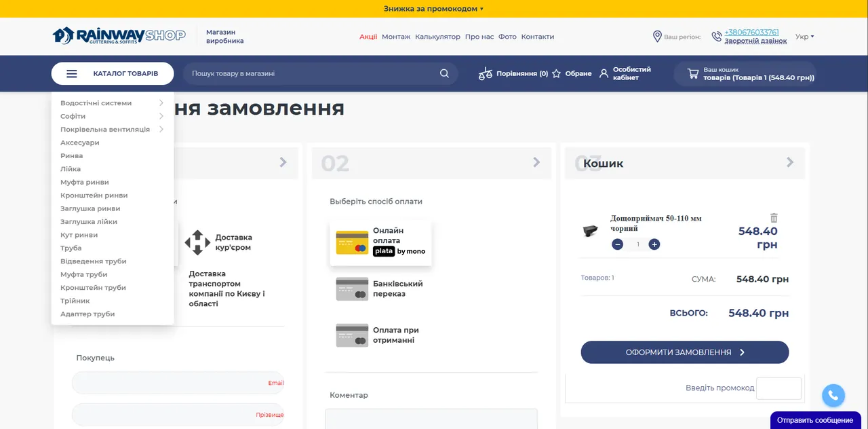Click the pay on receipt card icon
This screenshot has width=868, height=429.
tap(352, 335)
